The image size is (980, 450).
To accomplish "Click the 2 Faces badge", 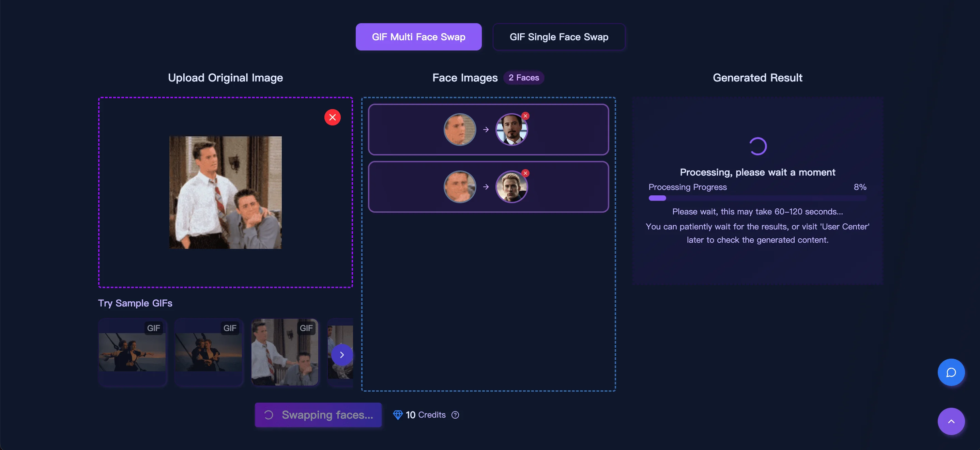I will click(x=523, y=78).
